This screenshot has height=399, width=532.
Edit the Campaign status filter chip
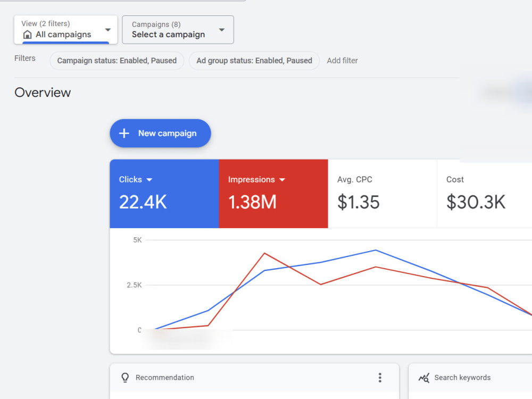coord(117,61)
